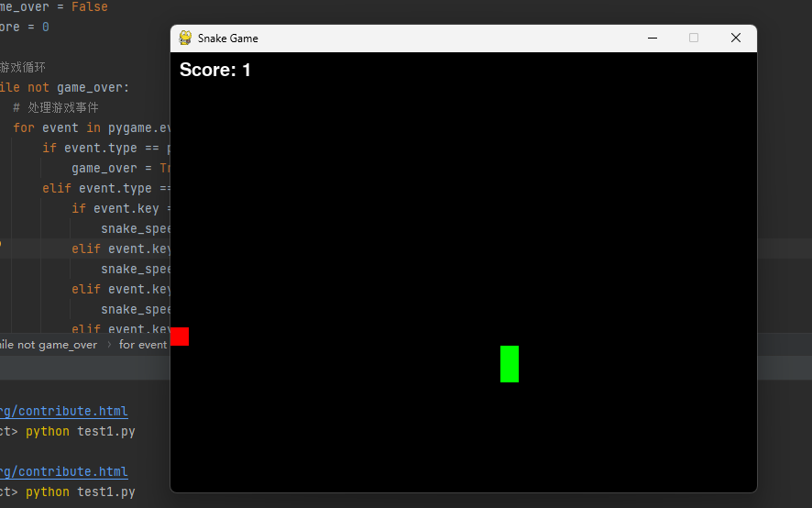Open the upper contribute.html link
The image size is (812, 508).
tap(64, 412)
